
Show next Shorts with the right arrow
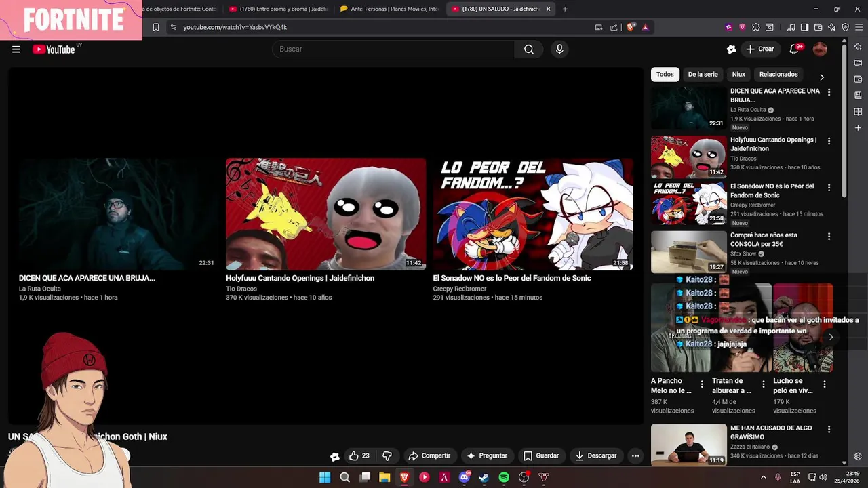pyautogui.click(x=831, y=337)
